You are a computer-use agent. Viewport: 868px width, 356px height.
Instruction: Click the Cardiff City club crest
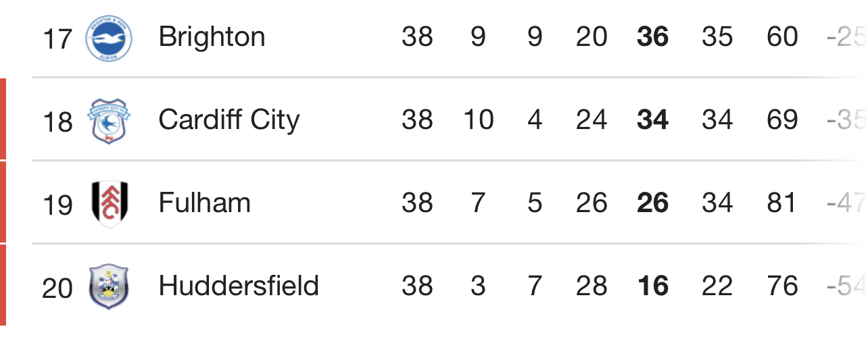pos(109,121)
